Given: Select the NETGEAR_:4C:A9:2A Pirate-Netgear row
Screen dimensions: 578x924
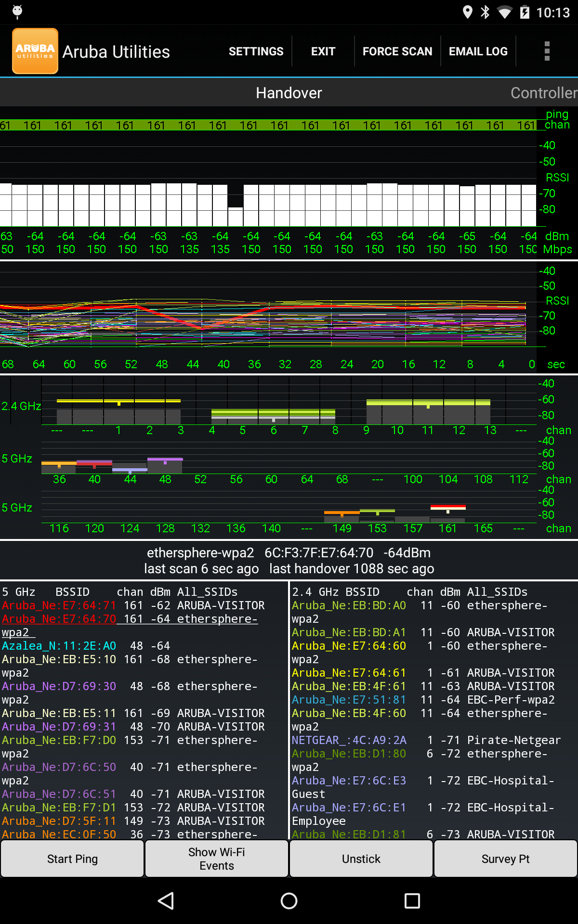Looking at the screenshot, I should pos(426,740).
